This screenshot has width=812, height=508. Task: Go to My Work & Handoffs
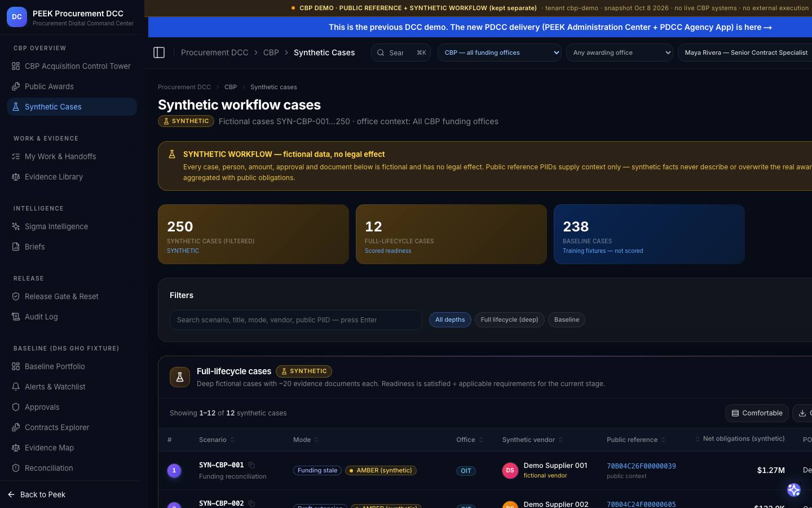tap(72, 156)
